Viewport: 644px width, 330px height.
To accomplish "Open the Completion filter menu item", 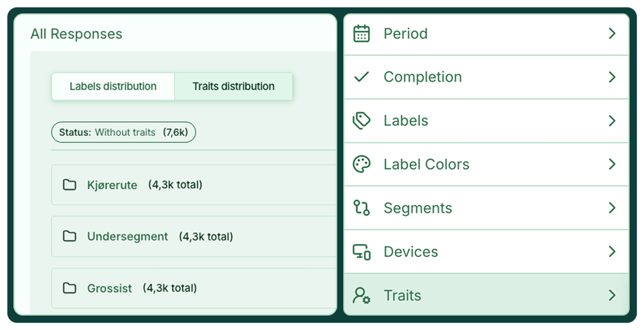I will [x=486, y=77].
